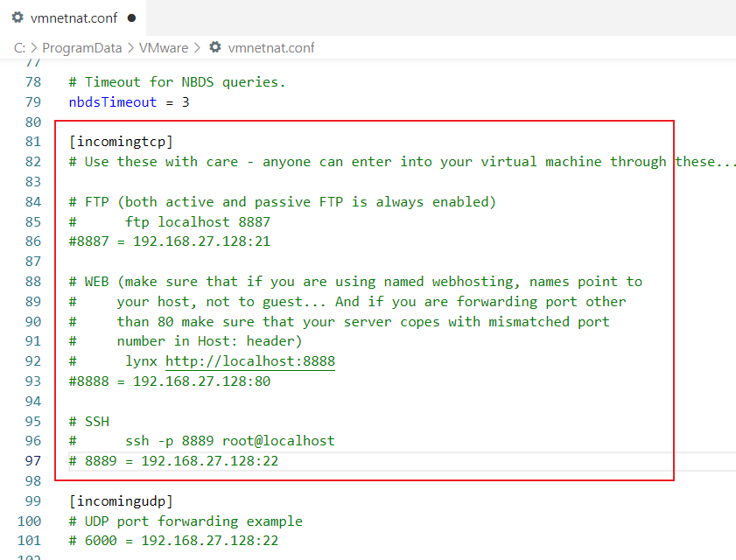736x560 pixels.
Task: Click the commented FTP forwarding rule #8887
Action: point(169,241)
